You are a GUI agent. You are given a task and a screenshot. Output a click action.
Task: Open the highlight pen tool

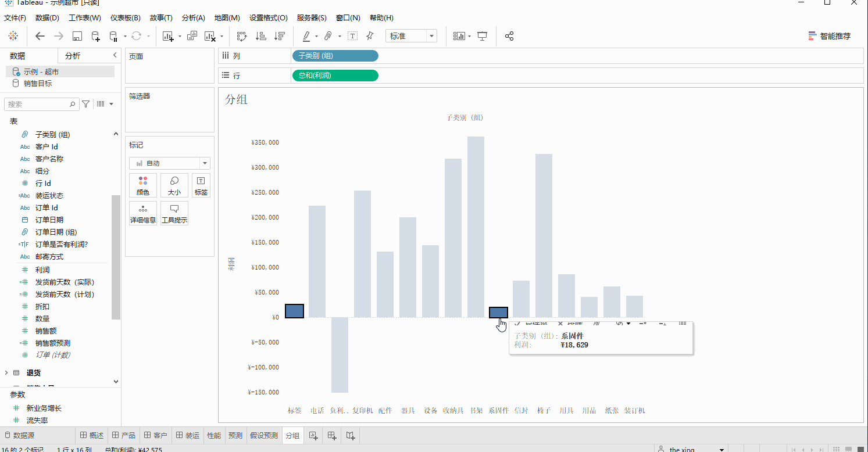[306, 36]
